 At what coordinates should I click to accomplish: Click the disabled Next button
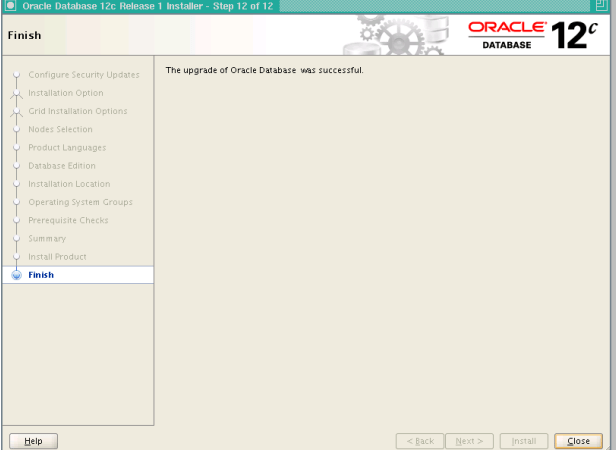469,441
